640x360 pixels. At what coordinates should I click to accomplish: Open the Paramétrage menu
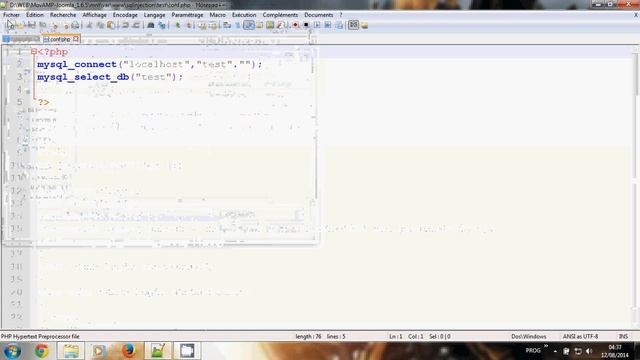point(187,15)
